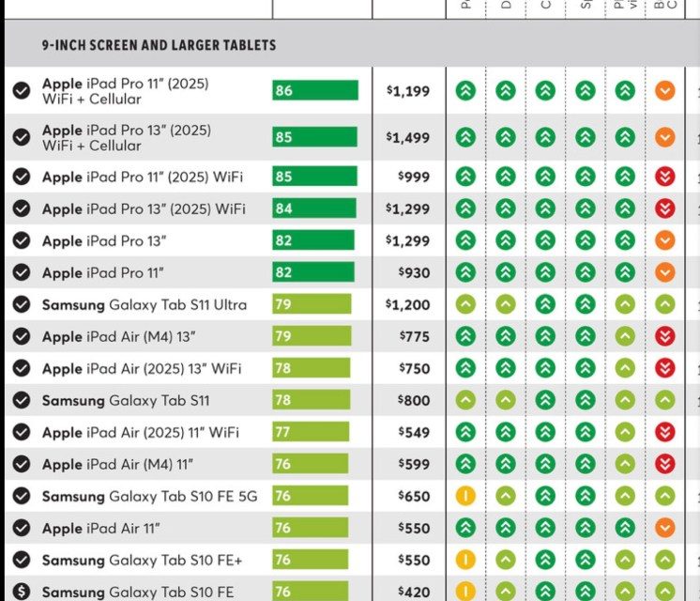Click the $1,199 price
The image size is (700, 601).
[408, 91]
